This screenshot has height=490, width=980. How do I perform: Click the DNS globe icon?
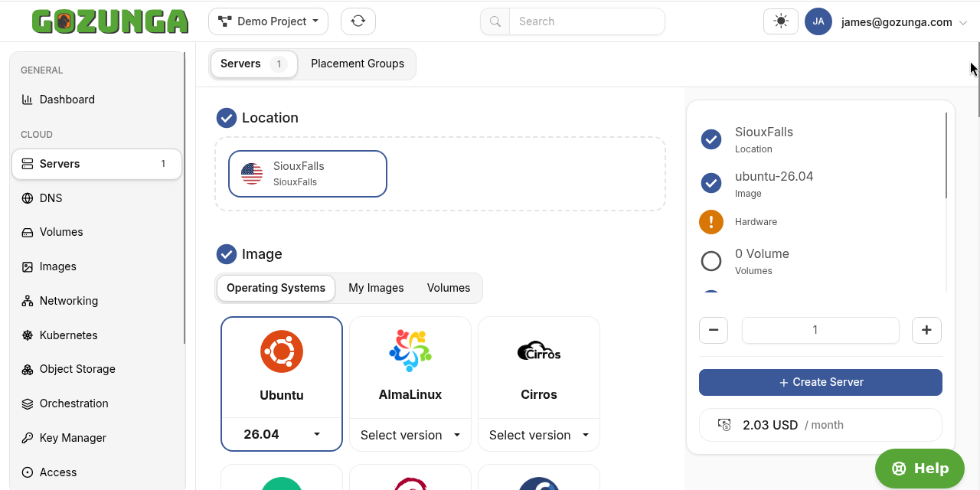[28, 198]
